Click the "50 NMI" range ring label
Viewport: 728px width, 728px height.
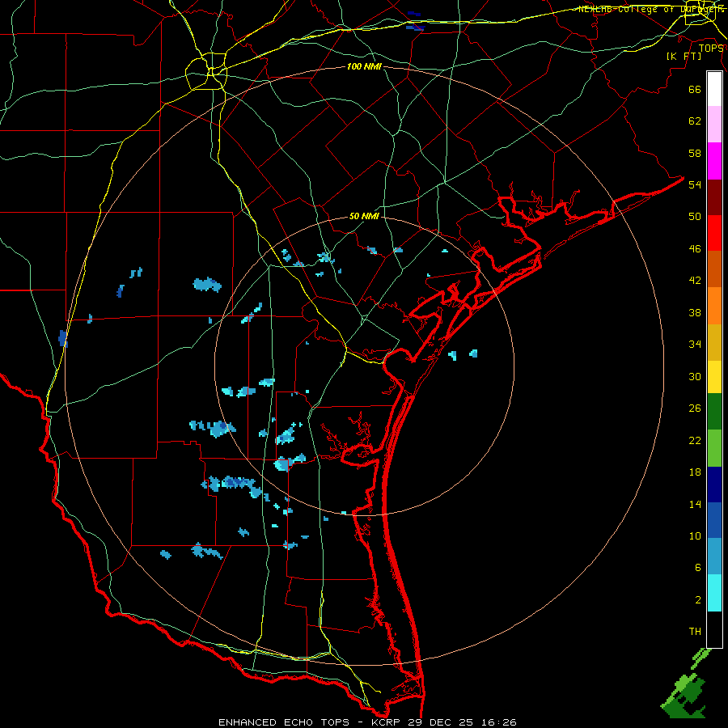tap(364, 216)
